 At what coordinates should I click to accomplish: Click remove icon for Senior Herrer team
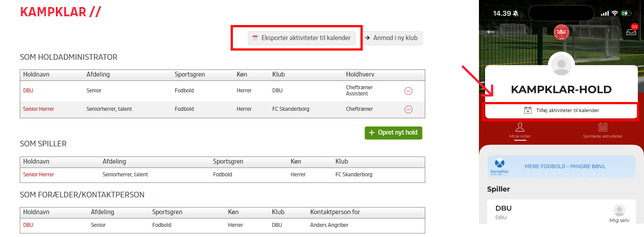tap(408, 109)
